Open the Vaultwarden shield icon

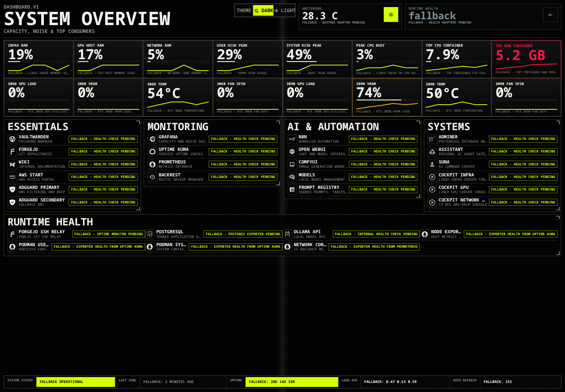[x=12, y=139]
